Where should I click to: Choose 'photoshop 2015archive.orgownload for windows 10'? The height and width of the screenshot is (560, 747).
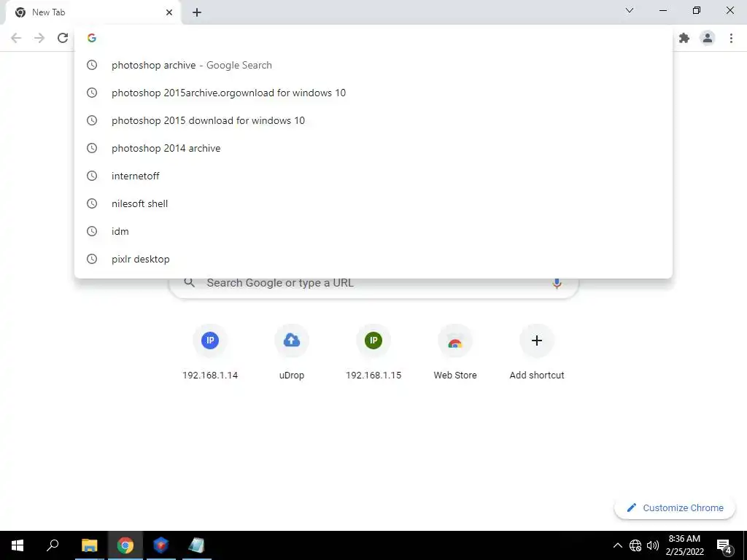(373, 93)
